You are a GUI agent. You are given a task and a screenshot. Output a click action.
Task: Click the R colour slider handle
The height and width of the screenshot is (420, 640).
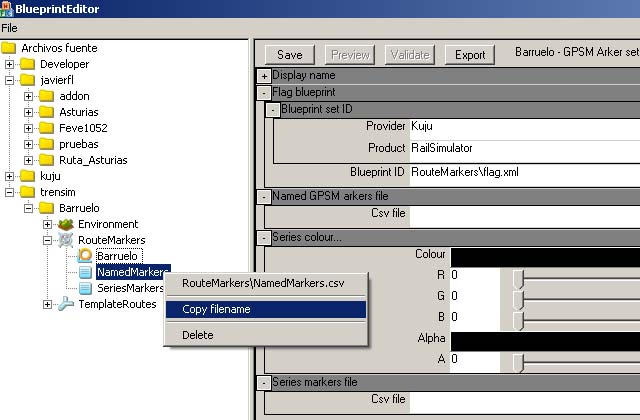click(x=517, y=275)
